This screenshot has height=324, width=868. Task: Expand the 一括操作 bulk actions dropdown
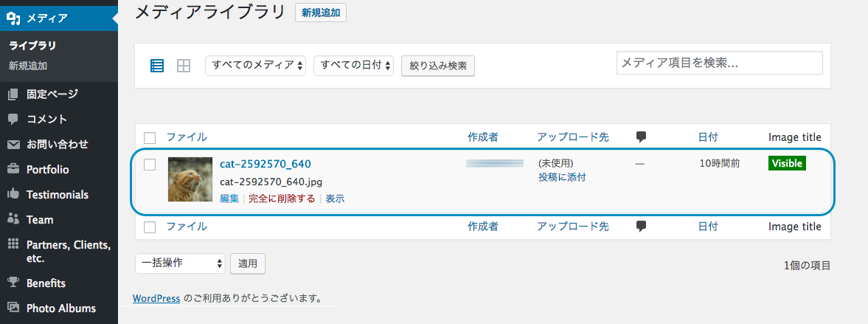[180, 263]
